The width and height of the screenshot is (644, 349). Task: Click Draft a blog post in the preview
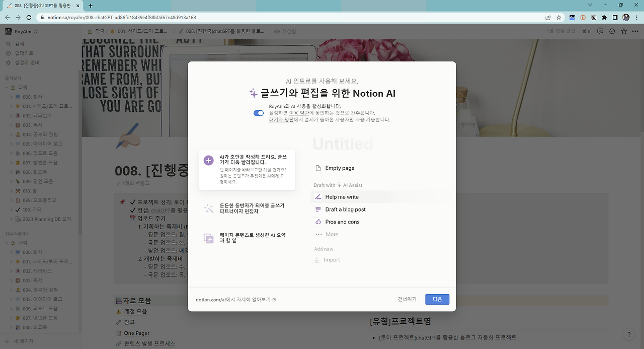point(345,210)
